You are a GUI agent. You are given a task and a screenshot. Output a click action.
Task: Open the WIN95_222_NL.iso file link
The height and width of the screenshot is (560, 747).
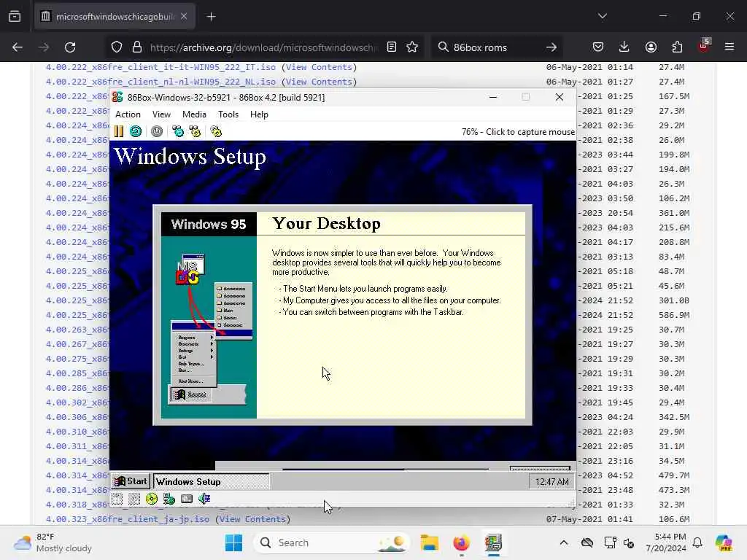160,82
